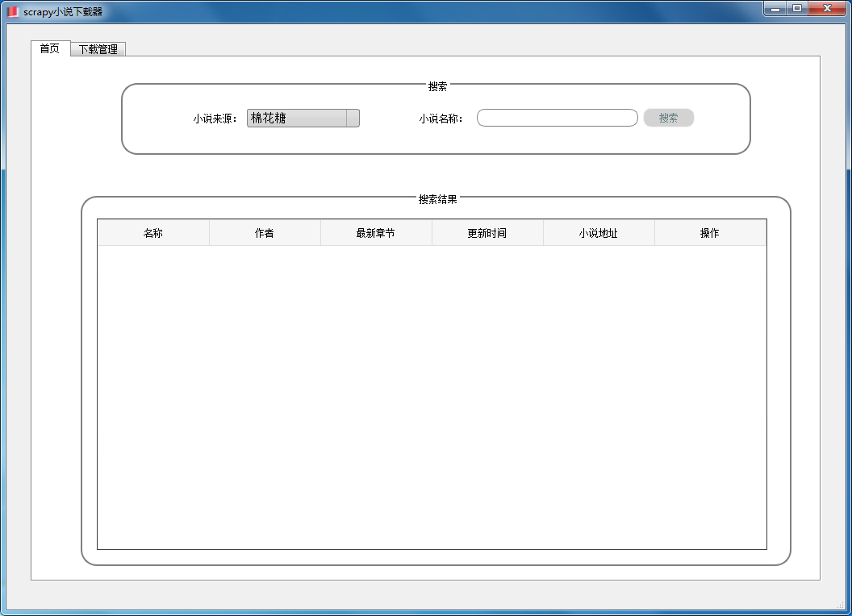Image resolution: width=852 pixels, height=616 pixels.
Task: Click the red book app icon in title bar
Action: tap(12, 11)
